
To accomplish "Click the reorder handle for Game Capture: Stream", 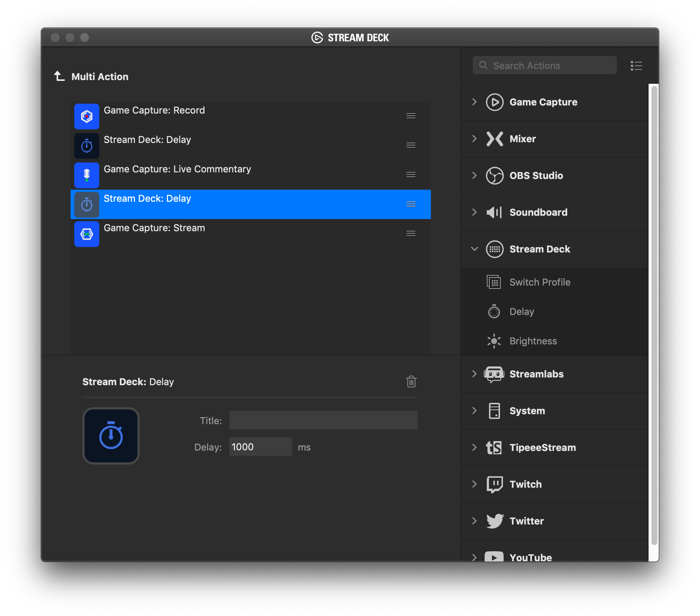I will point(411,233).
